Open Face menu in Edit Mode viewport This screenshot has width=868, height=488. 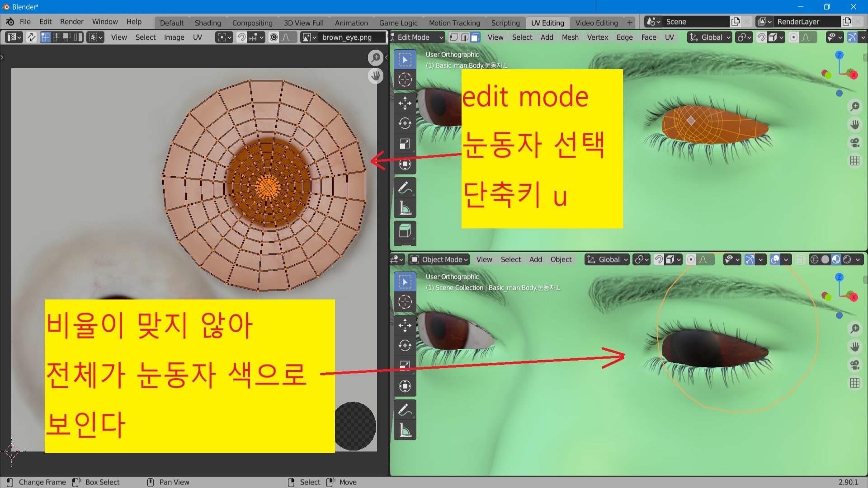[x=649, y=37]
